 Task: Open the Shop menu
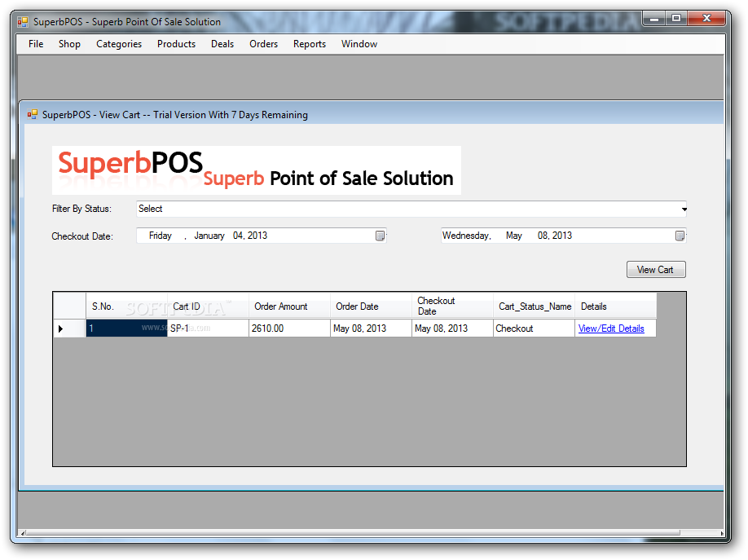click(x=69, y=44)
